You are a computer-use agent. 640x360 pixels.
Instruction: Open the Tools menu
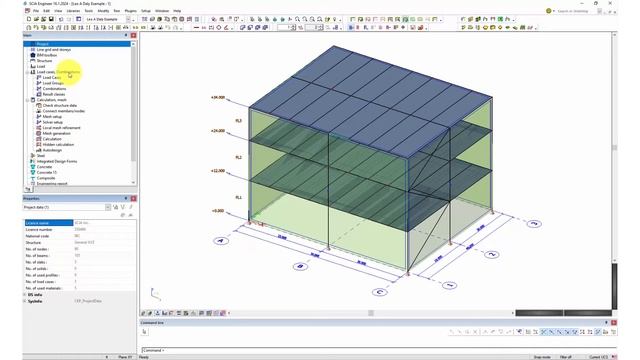pos(89,11)
